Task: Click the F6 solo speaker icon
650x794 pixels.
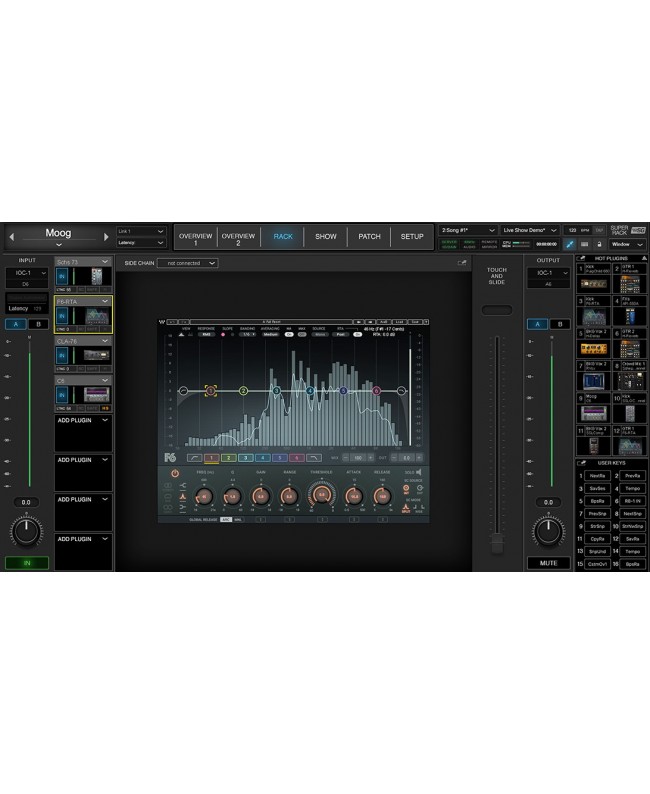Action: point(419,472)
